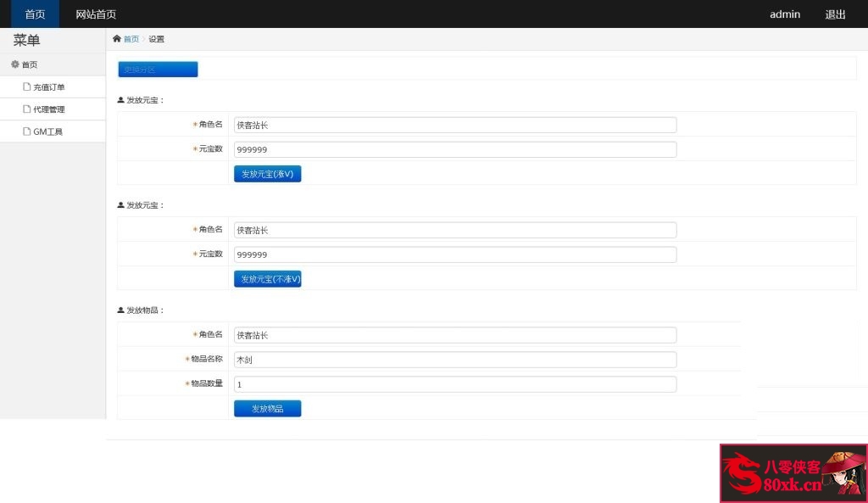
Task: Select the 首页 tab in top bar
Action: click(35, 14)
